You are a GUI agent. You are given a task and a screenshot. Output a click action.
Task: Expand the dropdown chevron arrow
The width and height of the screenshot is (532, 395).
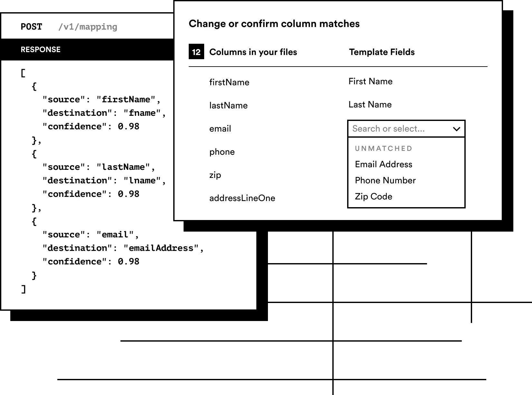[x=456, y=129]
